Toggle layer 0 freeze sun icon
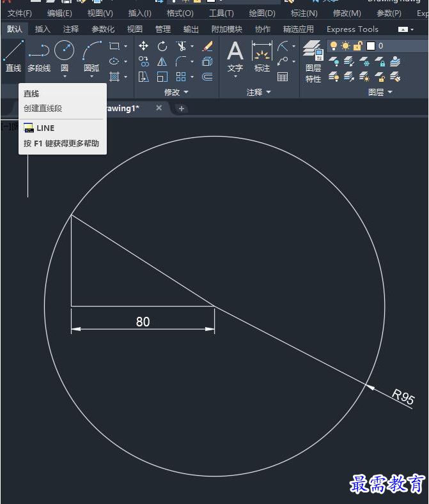This screenshot has width=429, height=504. coord(346,46)
